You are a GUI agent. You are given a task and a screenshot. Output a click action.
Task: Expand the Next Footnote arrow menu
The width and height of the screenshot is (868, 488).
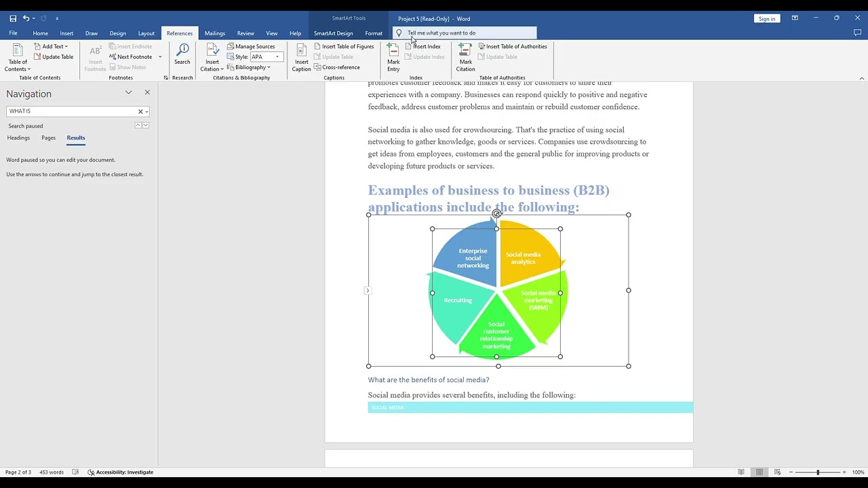[x=160, y=57]
